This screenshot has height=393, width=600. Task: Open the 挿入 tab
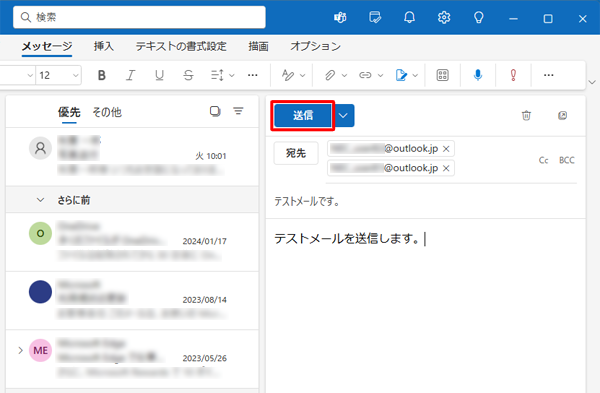click(x=103, y=47)
